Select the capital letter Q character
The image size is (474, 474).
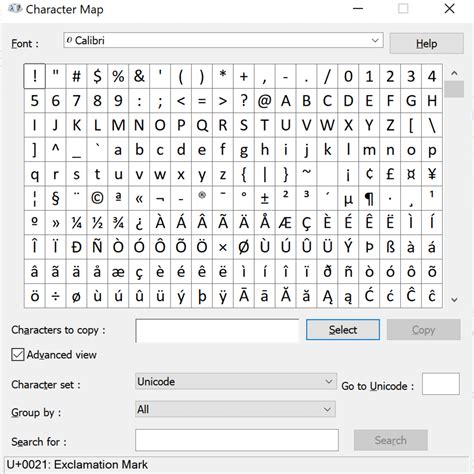click(x=202, y=125)
